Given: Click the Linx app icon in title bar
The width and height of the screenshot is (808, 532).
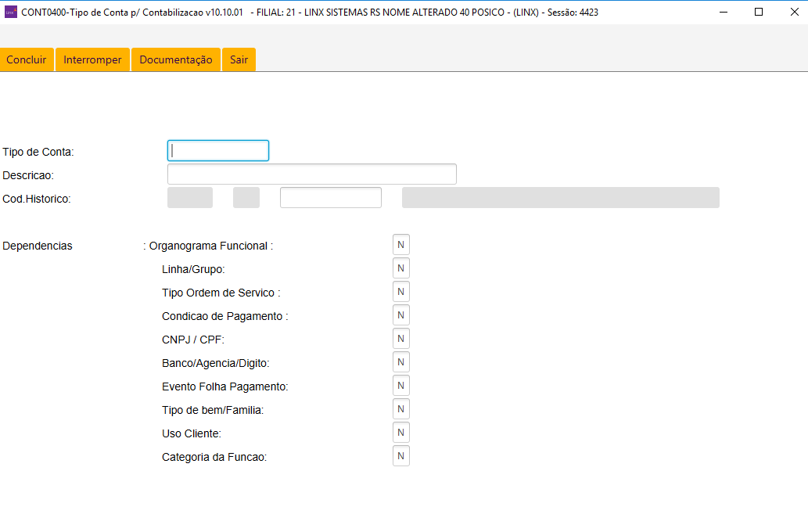Looking at the screenshot, I should coord(11,12).
